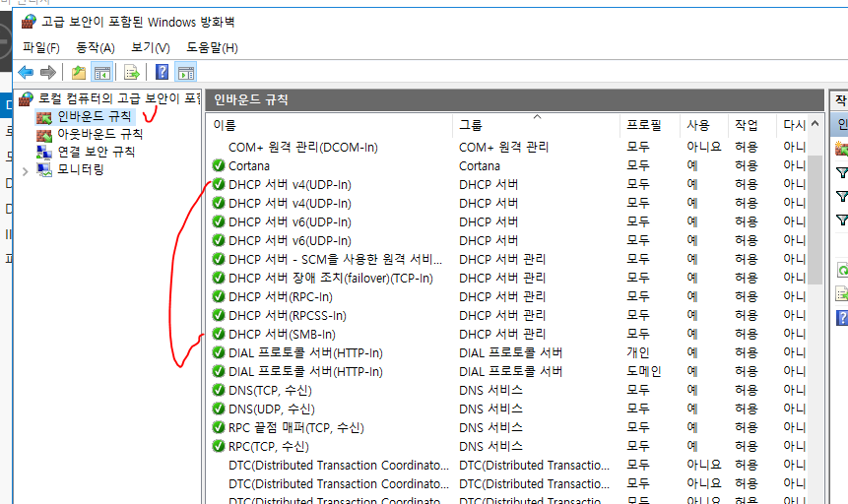Select 아웃바운드 규칙 in the tree
The height and width of the screenshot is (504, 848).
[100, 134]
